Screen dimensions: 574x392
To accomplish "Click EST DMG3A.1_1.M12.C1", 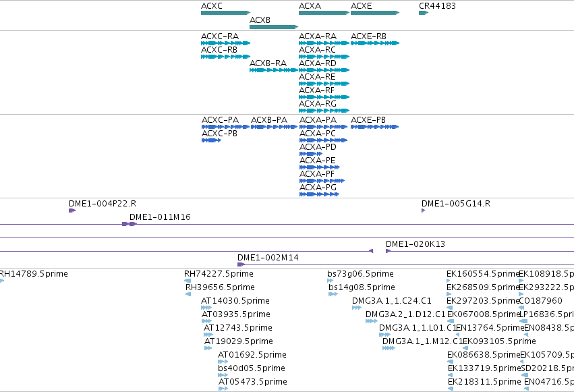I will point(389,348).
